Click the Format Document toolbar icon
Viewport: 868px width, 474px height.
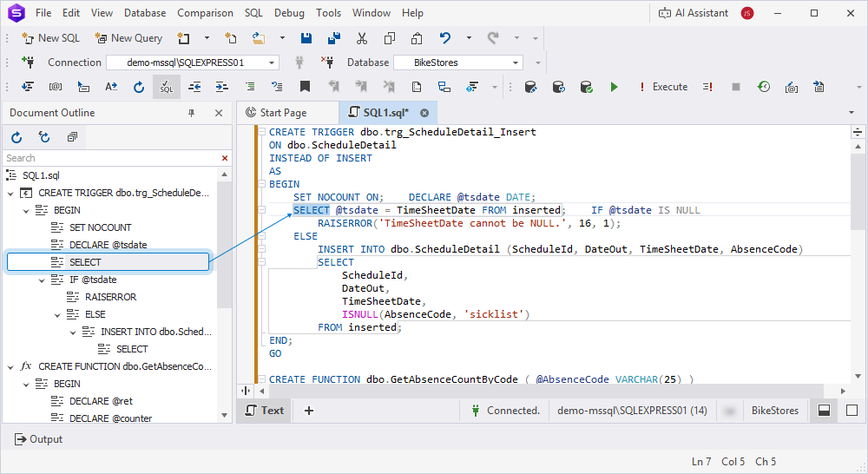click(x=28, y=87)
